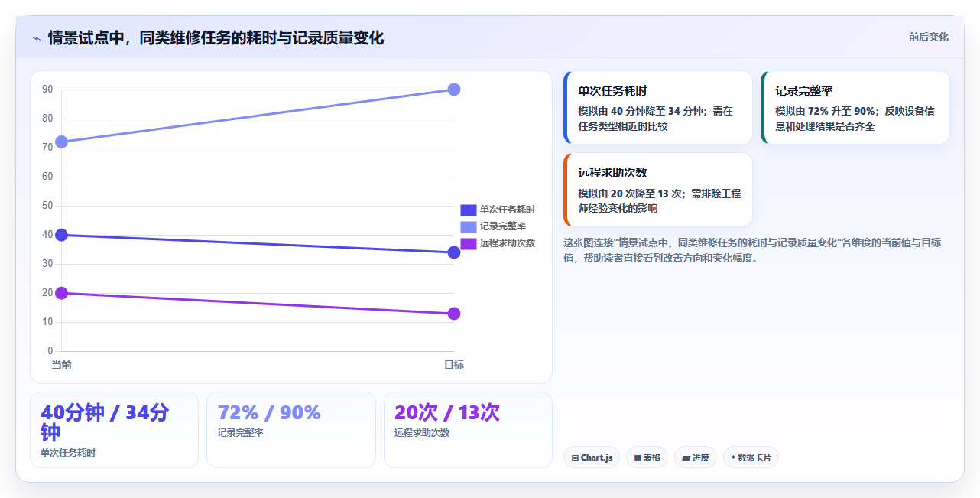Click 单次任务耗时 legend label text

tap(507, 210)
